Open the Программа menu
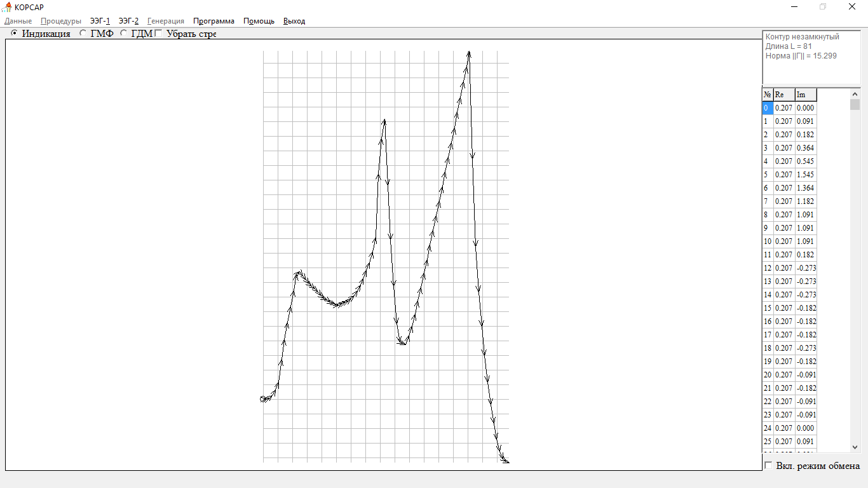This screenshot has height=488, width=868. click(214, 21)
